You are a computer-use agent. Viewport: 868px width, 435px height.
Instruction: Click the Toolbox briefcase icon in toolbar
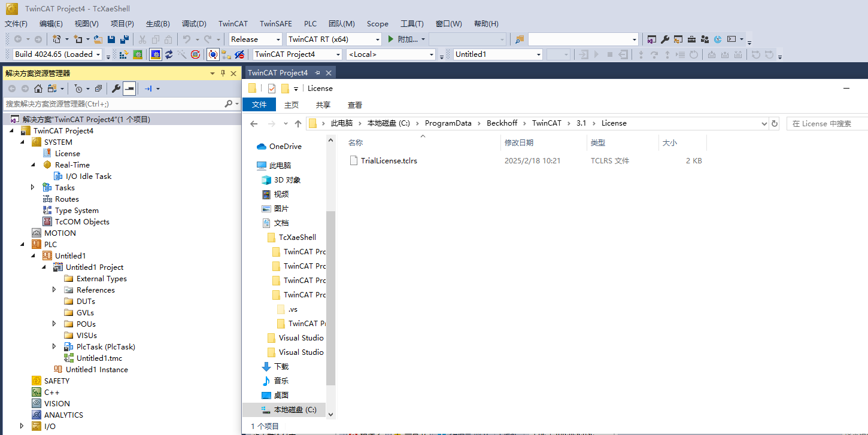[x=691, y=39]
